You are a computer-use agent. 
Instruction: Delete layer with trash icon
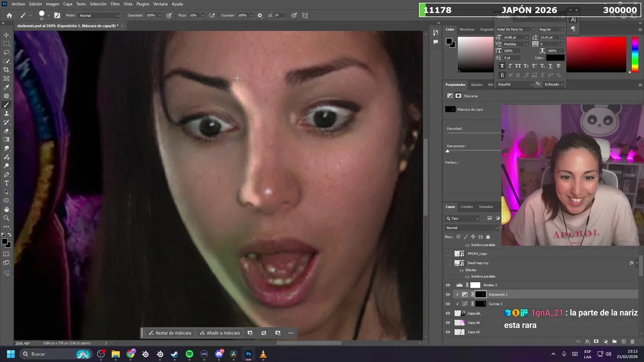tap(632, 342)
